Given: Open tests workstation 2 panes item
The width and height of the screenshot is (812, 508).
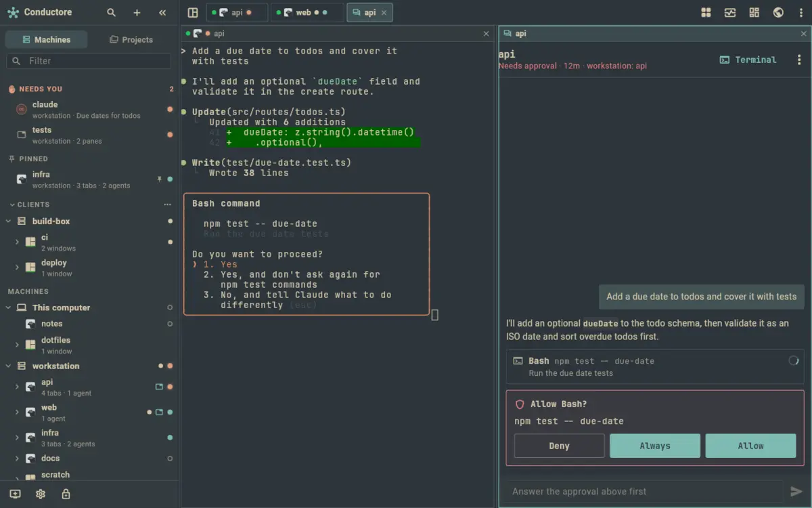Looking at the screenshot, I should pyautogui.click(x=89, y=135).
